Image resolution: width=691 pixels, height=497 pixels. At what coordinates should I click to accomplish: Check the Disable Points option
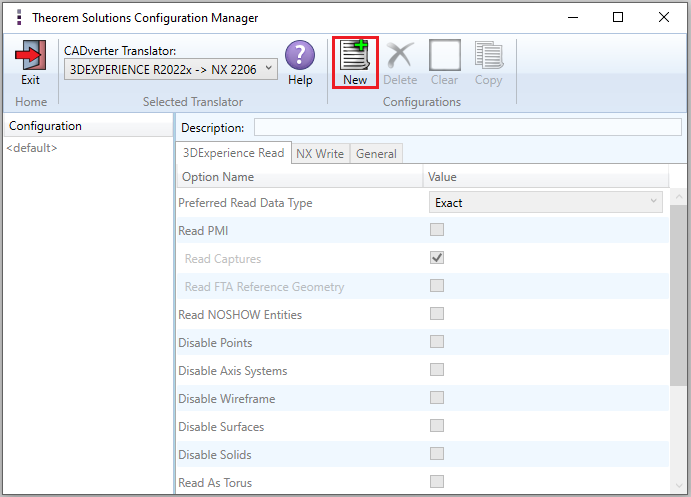tap(437, 341)
